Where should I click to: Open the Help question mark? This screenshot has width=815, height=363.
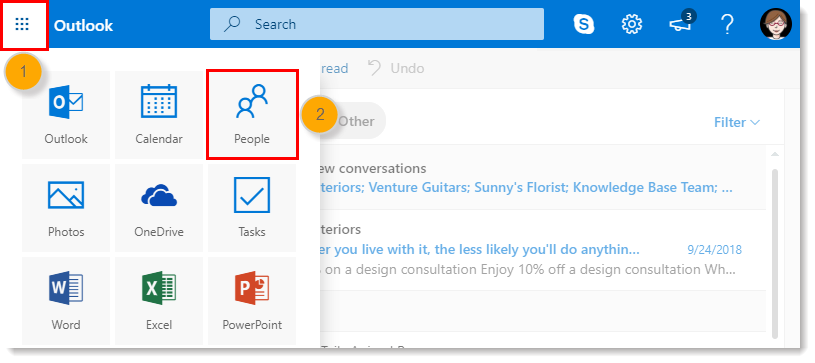(x=727, y=24)
